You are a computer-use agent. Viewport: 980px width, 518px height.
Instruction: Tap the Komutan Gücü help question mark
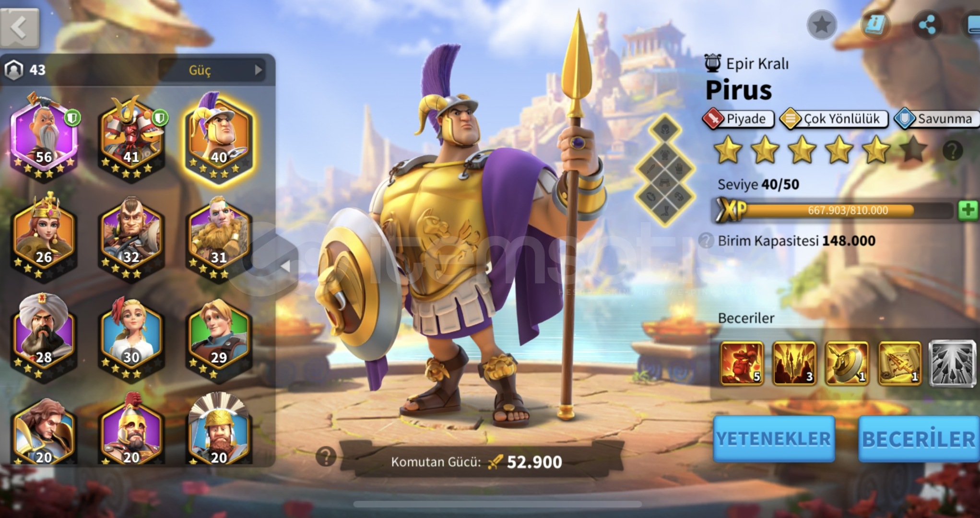pos(326,456)
